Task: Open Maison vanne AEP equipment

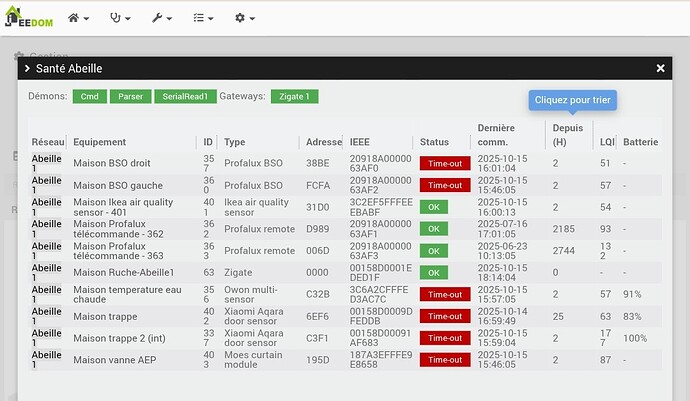Action: [x=114, y=360]
